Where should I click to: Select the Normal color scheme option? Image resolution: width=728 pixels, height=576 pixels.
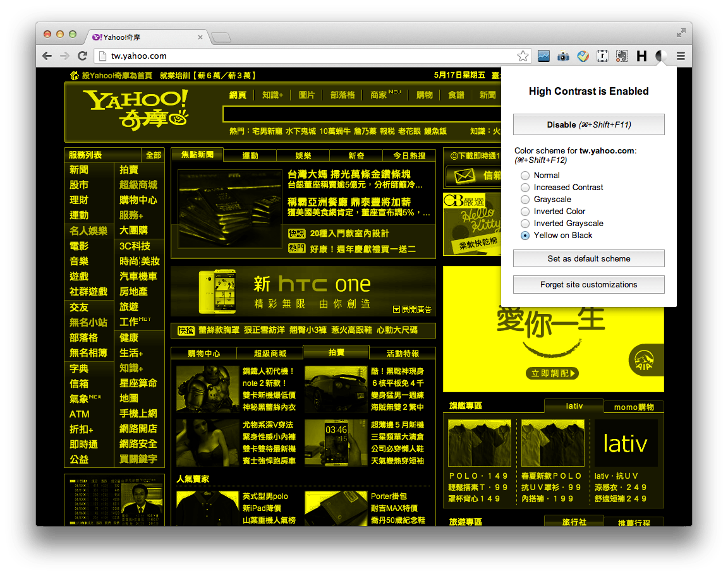(x=525, y=175)
